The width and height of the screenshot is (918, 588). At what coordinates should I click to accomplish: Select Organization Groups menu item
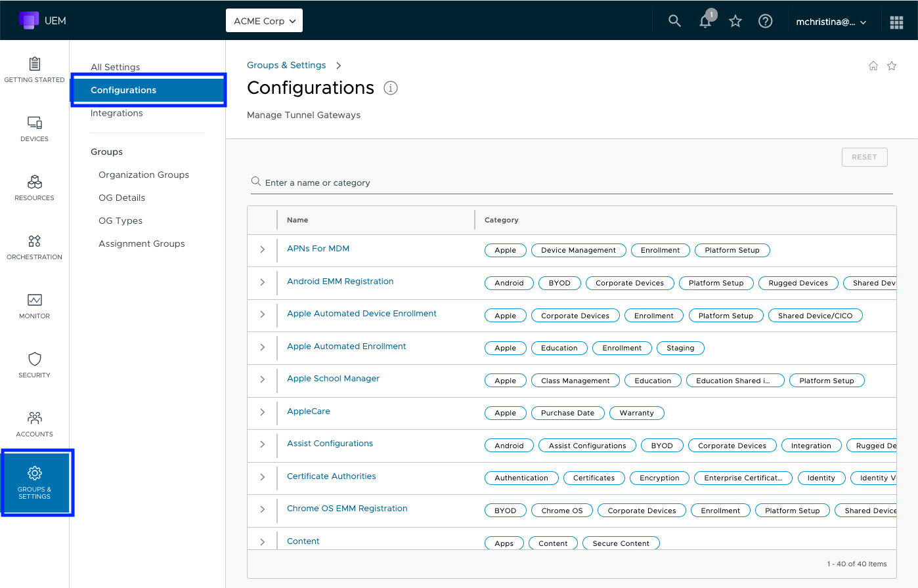coord(144,175)
